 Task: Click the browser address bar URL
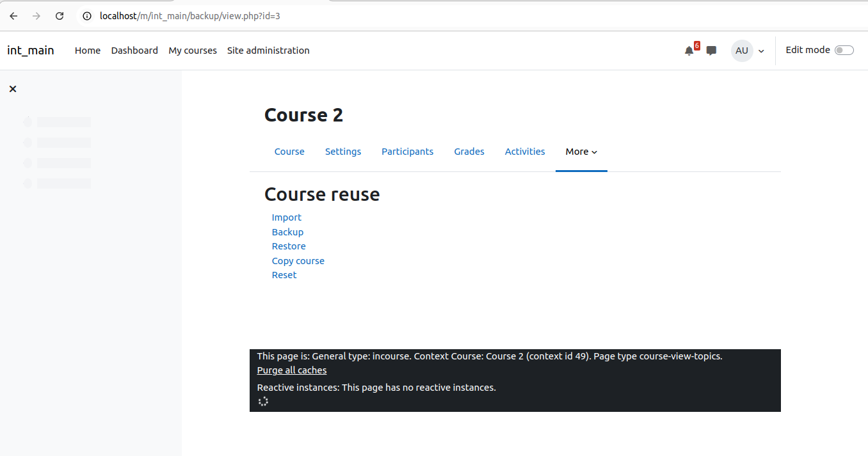coord(189,16)
